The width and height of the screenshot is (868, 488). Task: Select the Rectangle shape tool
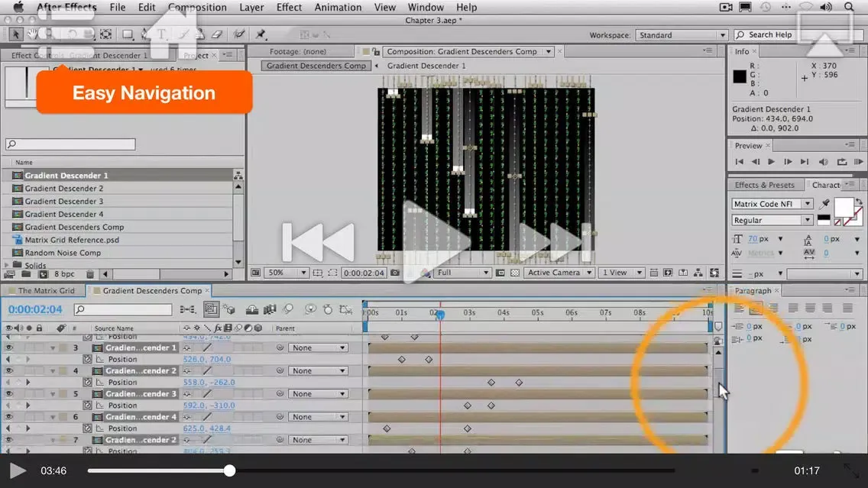[128, 34]
